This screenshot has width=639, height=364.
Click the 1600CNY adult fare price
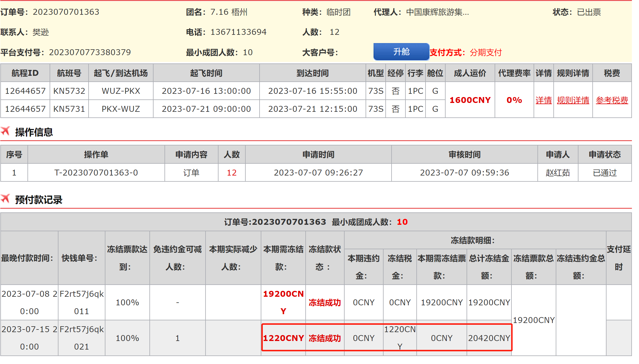[x=470, y=100]
